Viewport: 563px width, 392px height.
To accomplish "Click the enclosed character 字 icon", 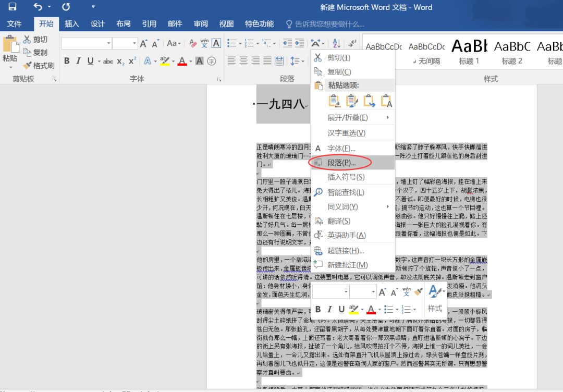I will click(212, 61).
